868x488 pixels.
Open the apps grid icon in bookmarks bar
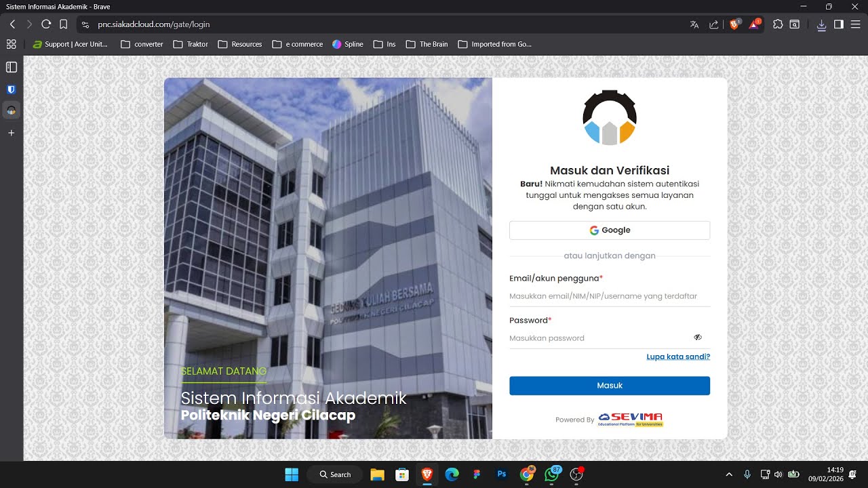(x=11, y=44)
